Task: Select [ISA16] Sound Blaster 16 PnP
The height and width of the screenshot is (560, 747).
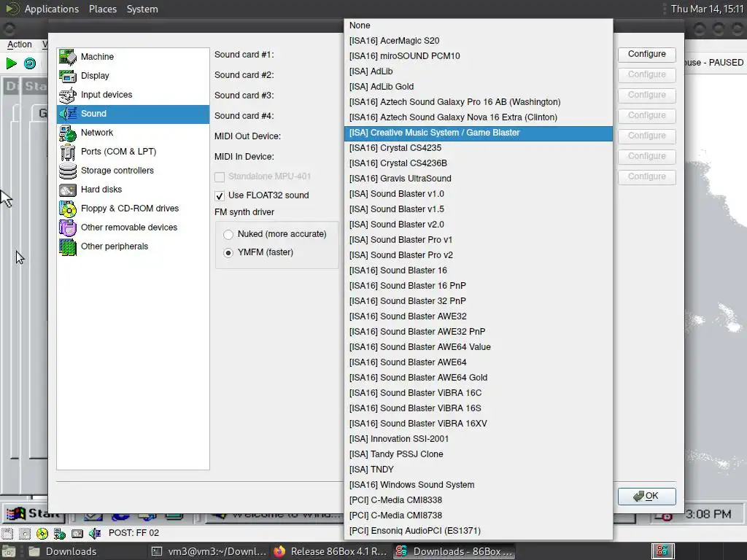Action: (x=479, y=286)
